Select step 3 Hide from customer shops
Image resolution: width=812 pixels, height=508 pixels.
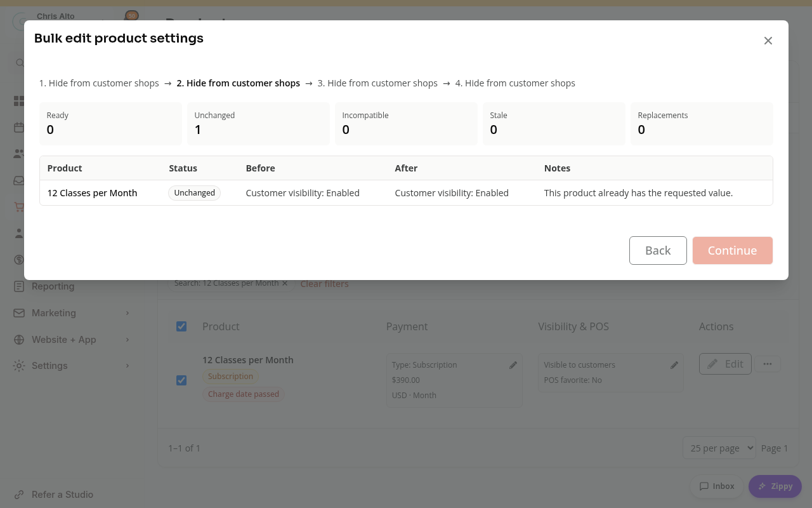coord(377,83)
